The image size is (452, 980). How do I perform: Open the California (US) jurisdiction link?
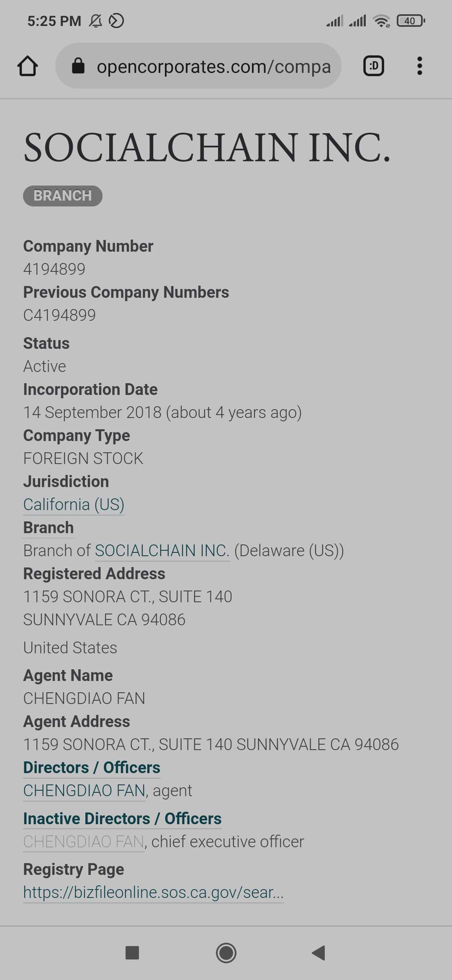[74, 505]
